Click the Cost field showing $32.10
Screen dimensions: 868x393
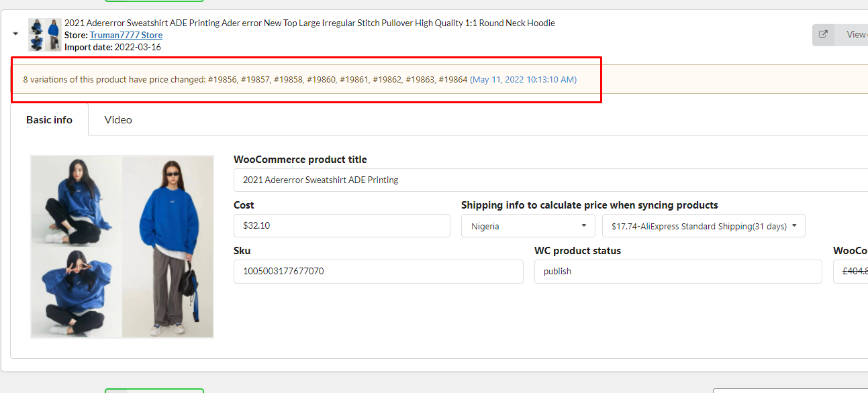(x=342, y=225)
